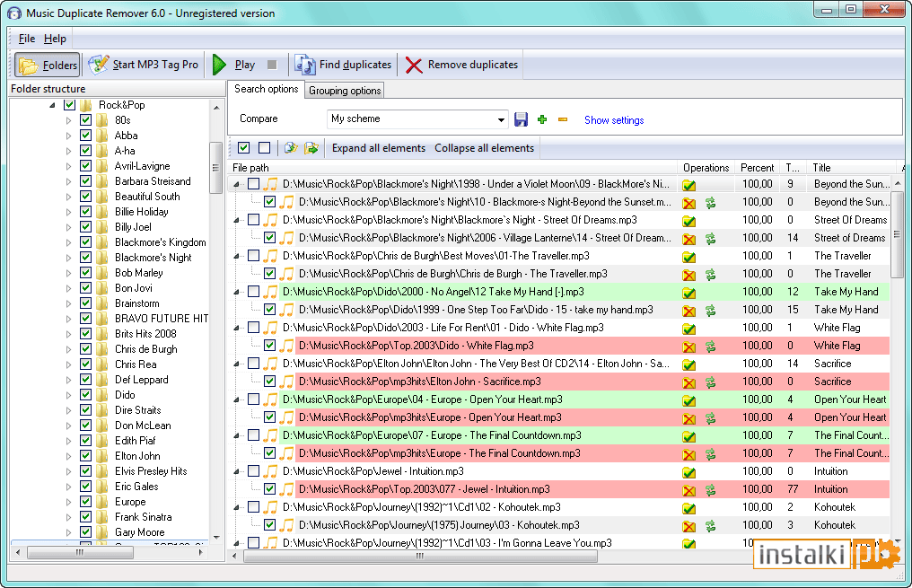Click swap icon on Journey 1975 Kohoutek row
Image resolution: width=912 pixels, height=588 pixels.
(x=710, y=526)
